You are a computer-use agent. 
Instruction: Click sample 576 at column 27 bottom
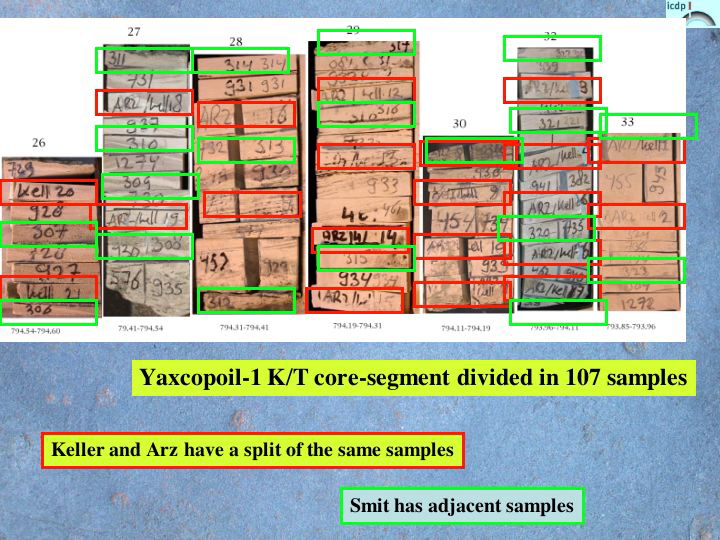124,280
